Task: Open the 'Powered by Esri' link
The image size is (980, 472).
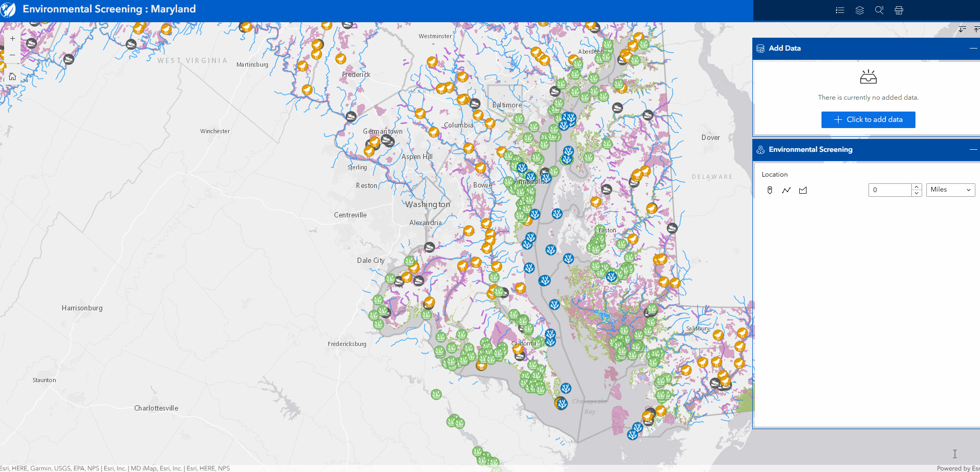Action: click(958, 468)
